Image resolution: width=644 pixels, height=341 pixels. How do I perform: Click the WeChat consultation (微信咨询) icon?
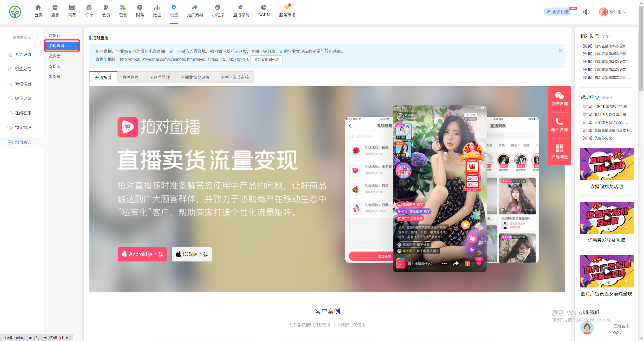click(559, 96)
